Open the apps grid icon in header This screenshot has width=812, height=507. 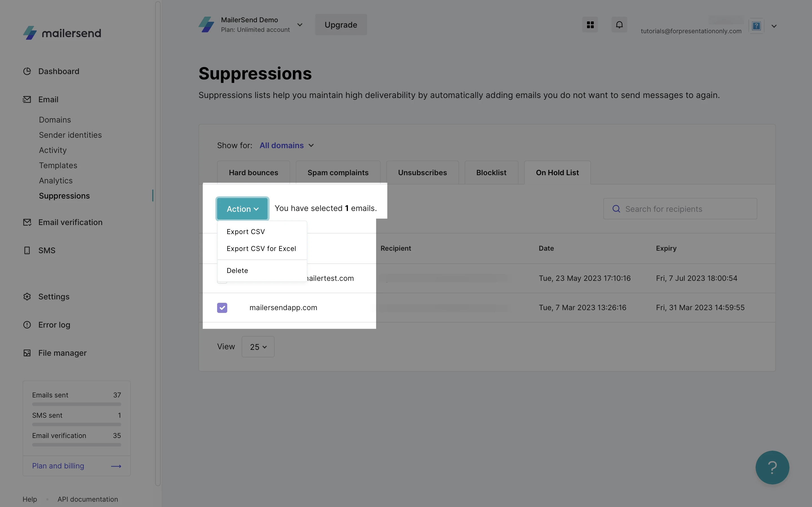click(590, 25)
